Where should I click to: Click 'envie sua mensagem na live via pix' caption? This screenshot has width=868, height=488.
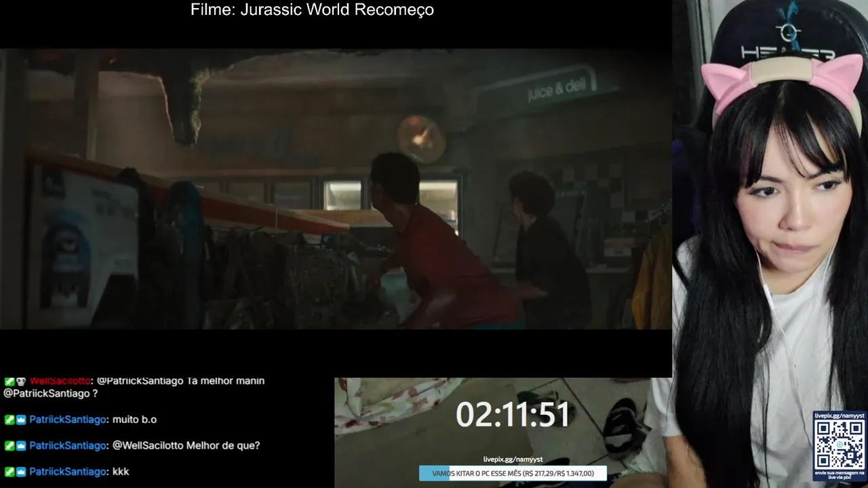point(840,474)
